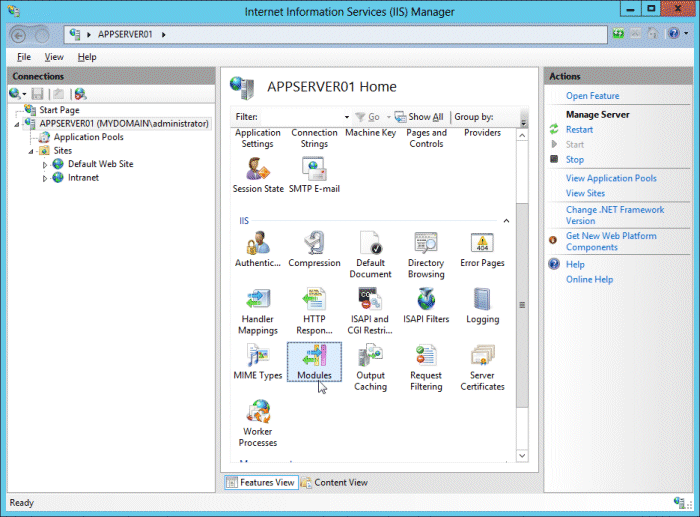700x517 pixels.
Task: Click inside the Filter text field
Action: 300,117
